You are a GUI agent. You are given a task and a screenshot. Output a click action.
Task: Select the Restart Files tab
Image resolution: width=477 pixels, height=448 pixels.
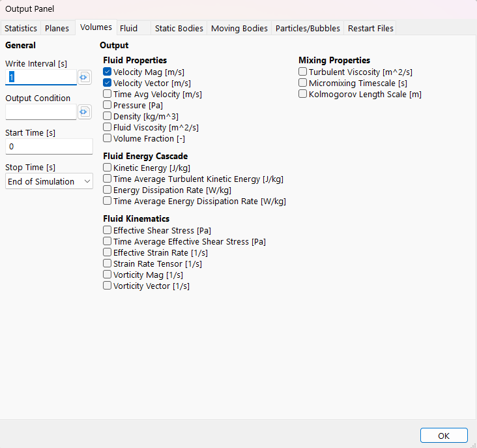tap(370, 29)
